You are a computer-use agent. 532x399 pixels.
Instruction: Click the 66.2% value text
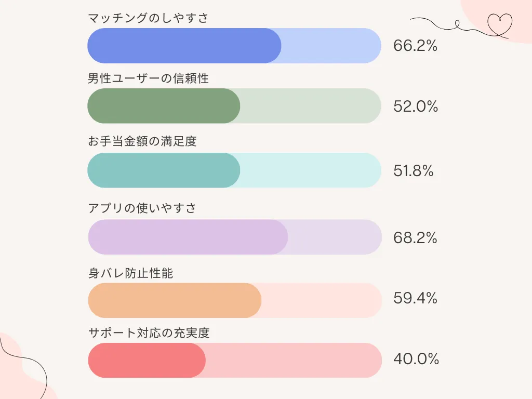click(x=415, y=46)
